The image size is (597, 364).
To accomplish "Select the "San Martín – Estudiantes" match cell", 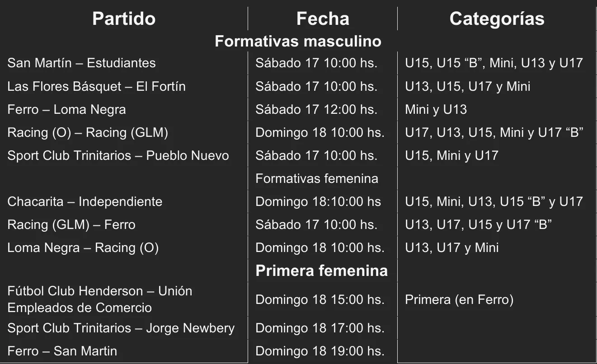I will [x=81, y=63].
